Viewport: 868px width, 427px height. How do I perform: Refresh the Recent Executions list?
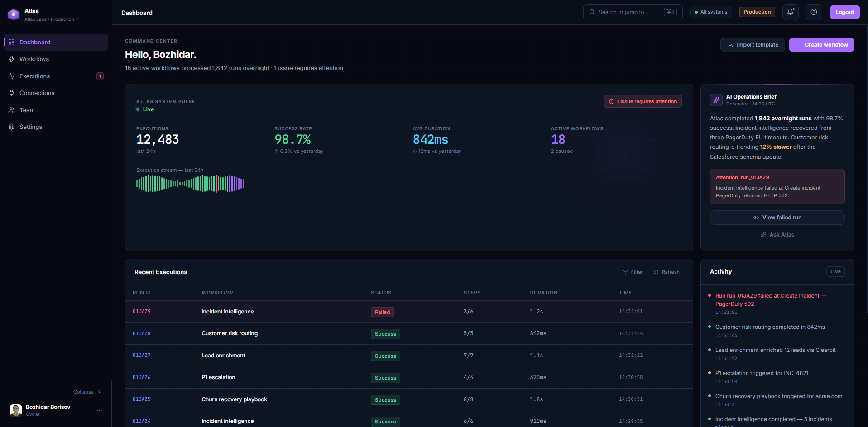pyautogui.click(x=667, y=272)
